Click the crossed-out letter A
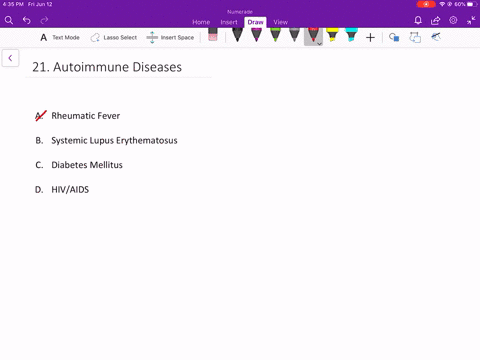Image resolution: width=480 pixels, height=360 pixels. [x=40, y=116]
